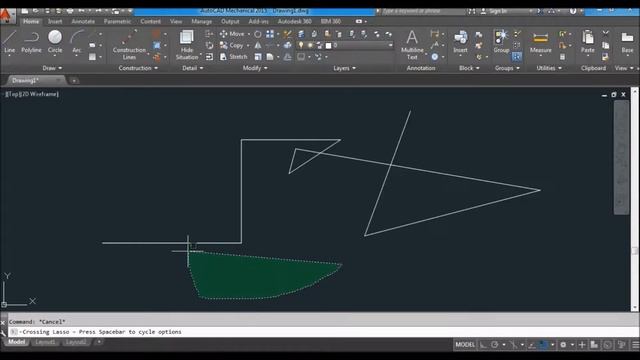
Task: Expand the Utilities panel
Action: (549, 68)
